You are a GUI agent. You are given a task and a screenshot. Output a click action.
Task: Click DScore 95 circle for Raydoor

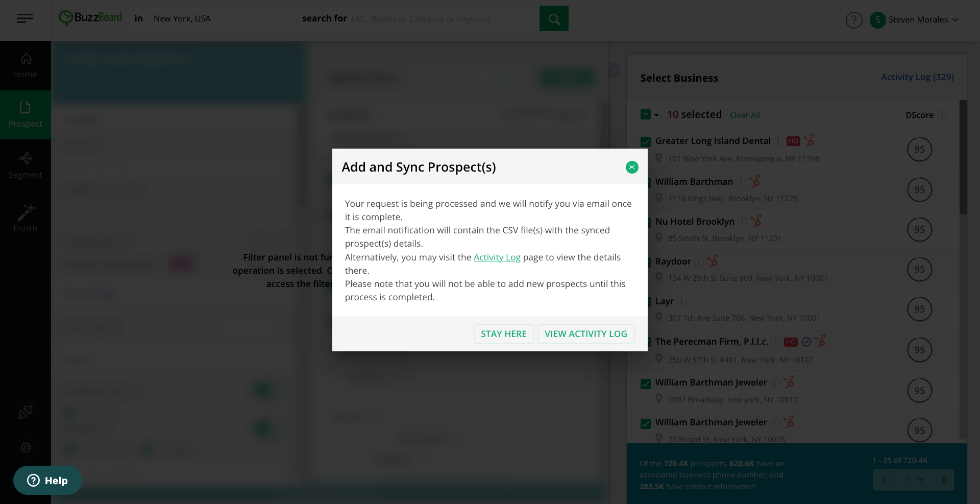click(x=920, y=269)
